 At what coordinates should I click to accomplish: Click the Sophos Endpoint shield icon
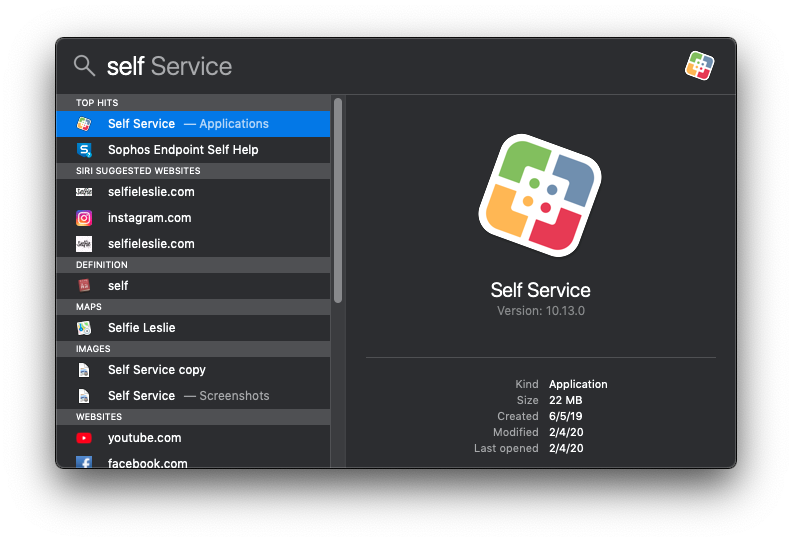click(85, 150)
